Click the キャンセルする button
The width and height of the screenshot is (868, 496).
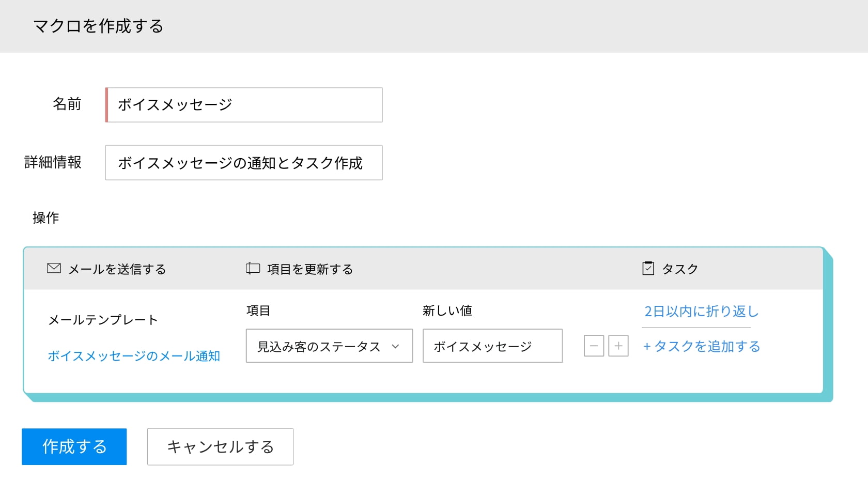pyautogui.click(x=220, y=446)
